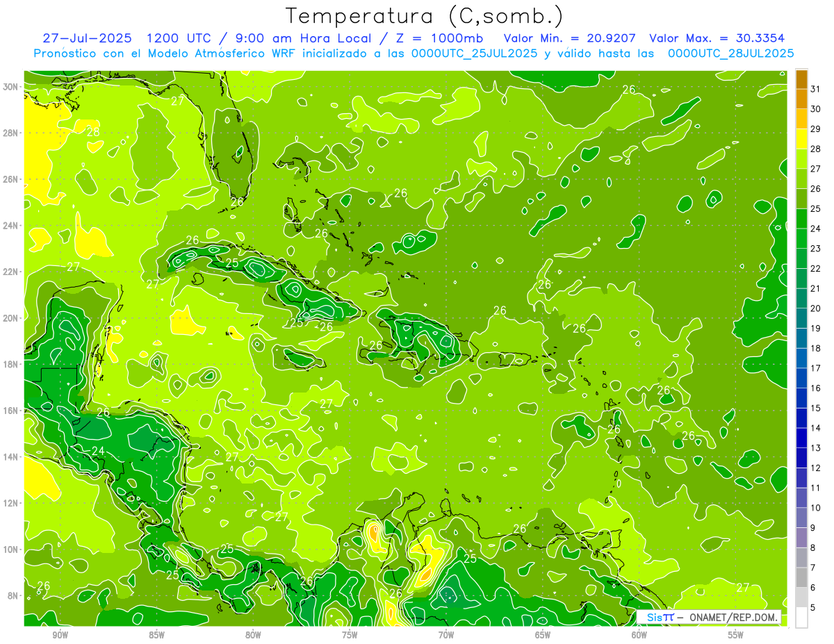Click the '8N' latitude axis label

tap(13, 596)
